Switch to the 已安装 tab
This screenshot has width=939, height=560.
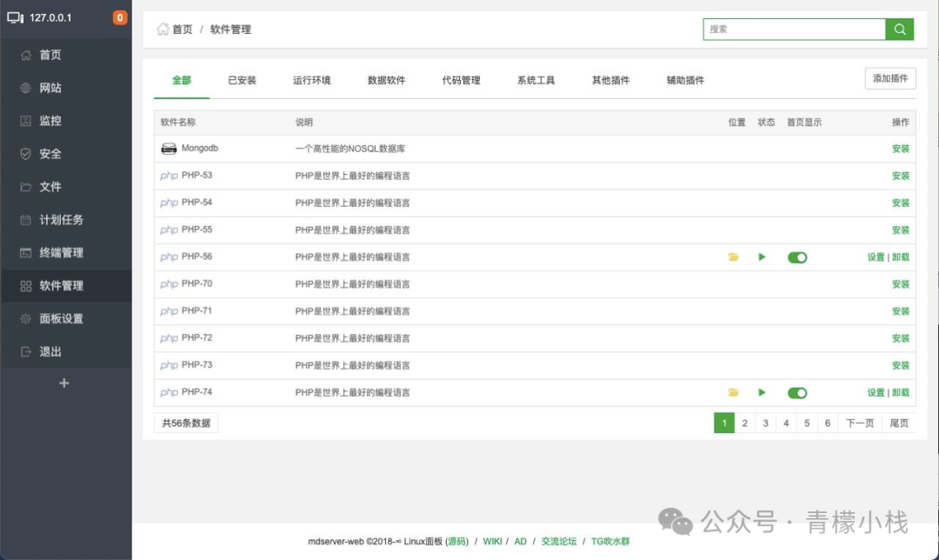[x=242, y=80]
